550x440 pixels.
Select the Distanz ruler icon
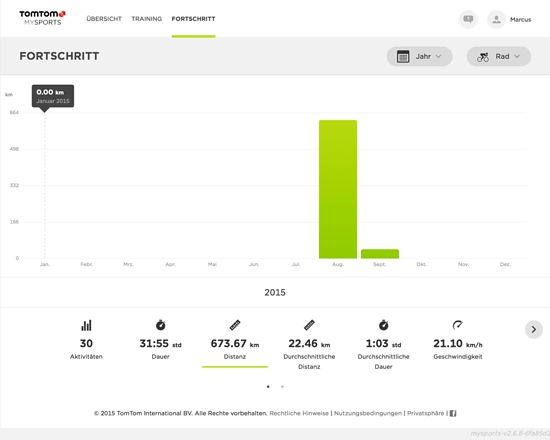click(x=235, y=325)
